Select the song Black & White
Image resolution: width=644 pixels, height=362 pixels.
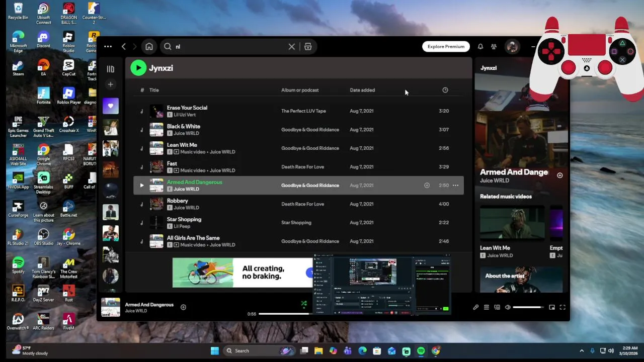(x=184, y=126)
